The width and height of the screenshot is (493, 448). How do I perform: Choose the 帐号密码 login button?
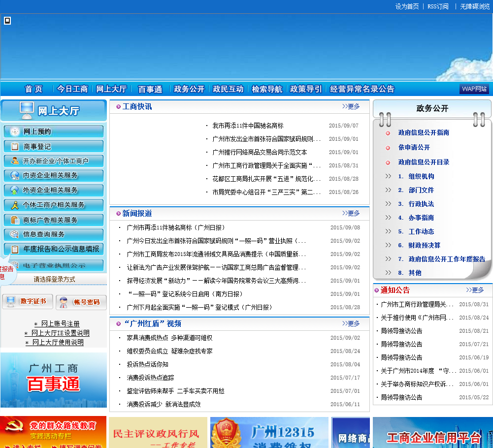[x=81, y=302]
